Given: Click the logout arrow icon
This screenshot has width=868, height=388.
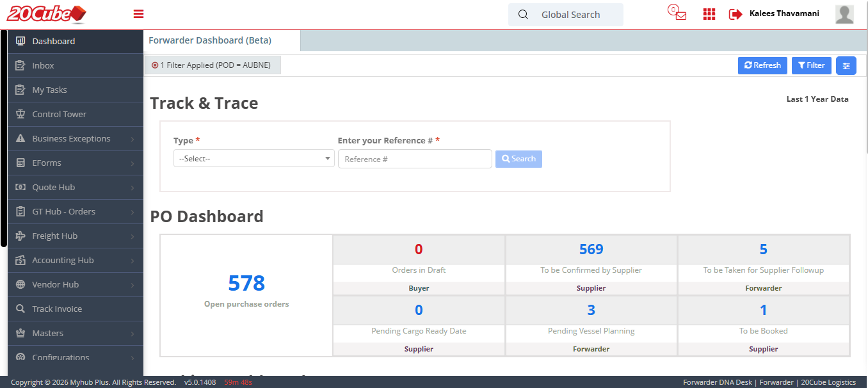Looking at the screenshot, I should [734, 13].
